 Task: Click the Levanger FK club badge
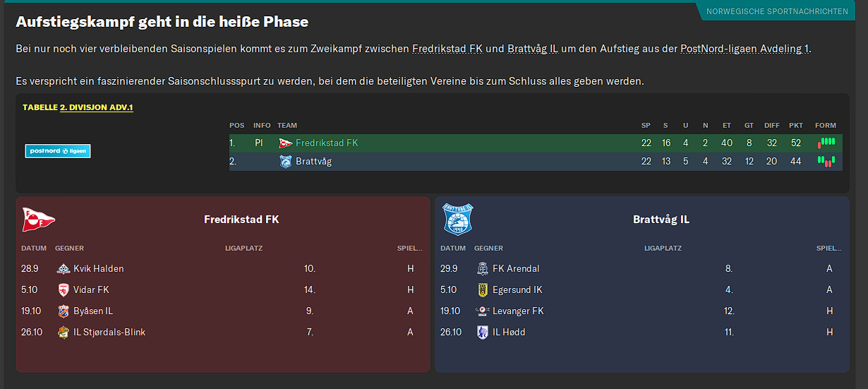tap(483, 311)
